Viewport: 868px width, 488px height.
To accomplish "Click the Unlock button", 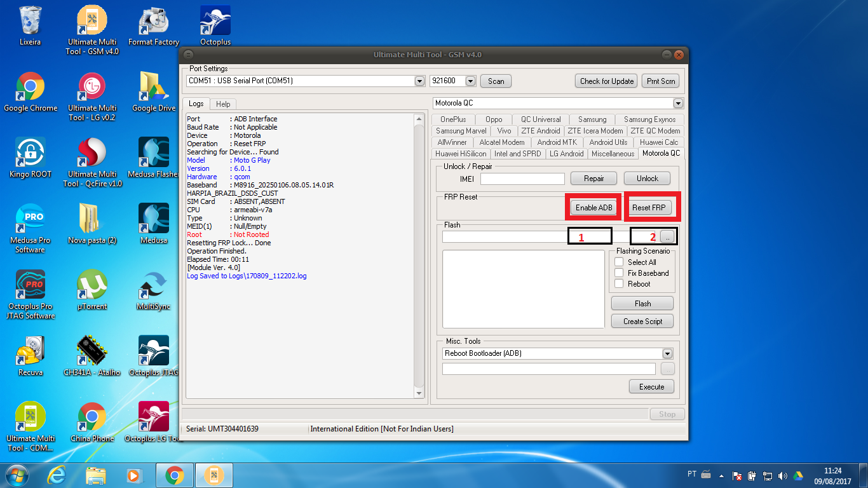I will point(647,179).
